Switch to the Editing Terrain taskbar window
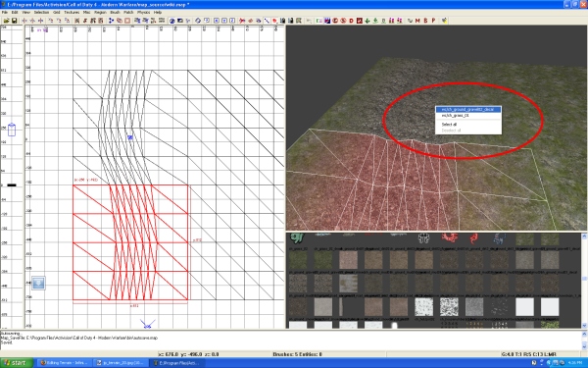 tap(64, 363)
